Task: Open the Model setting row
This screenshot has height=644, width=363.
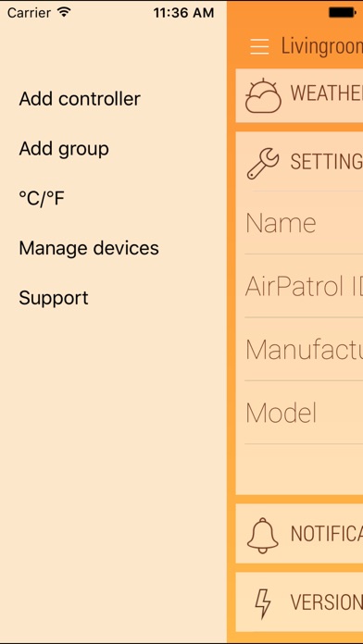Action: pos(304,413)
